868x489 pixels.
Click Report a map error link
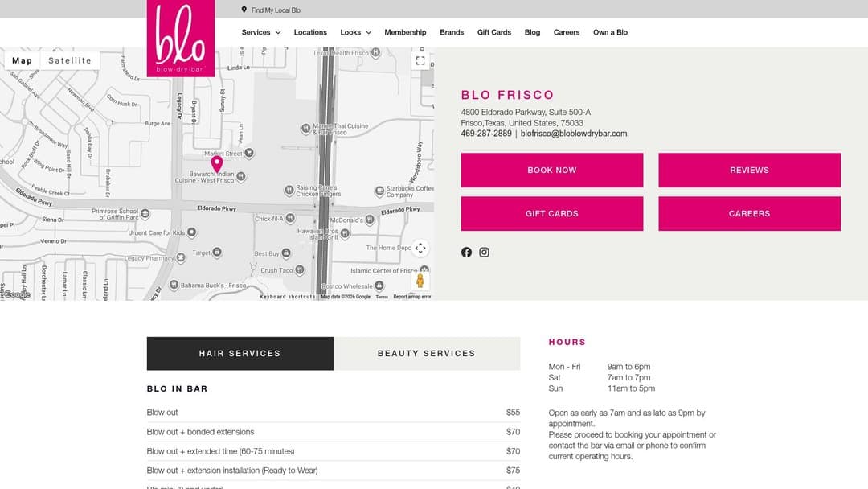coord(411,297)
